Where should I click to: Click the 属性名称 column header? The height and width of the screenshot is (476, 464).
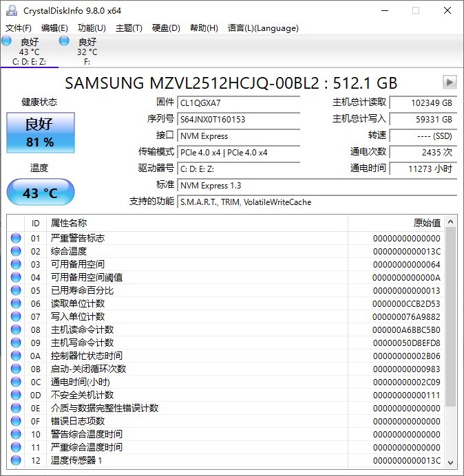pos(69,223)
